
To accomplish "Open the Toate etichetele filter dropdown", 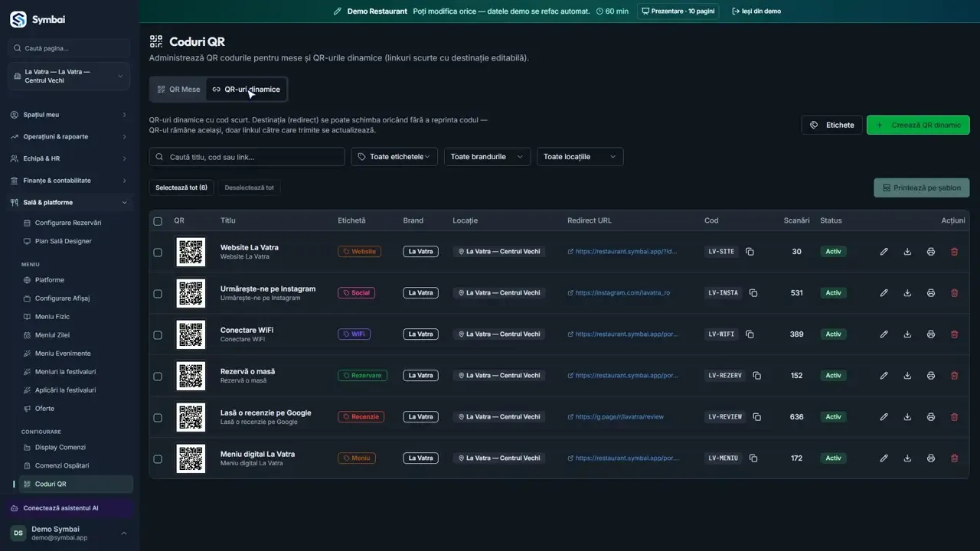I will pyautogui.click(x=394, y=157).
